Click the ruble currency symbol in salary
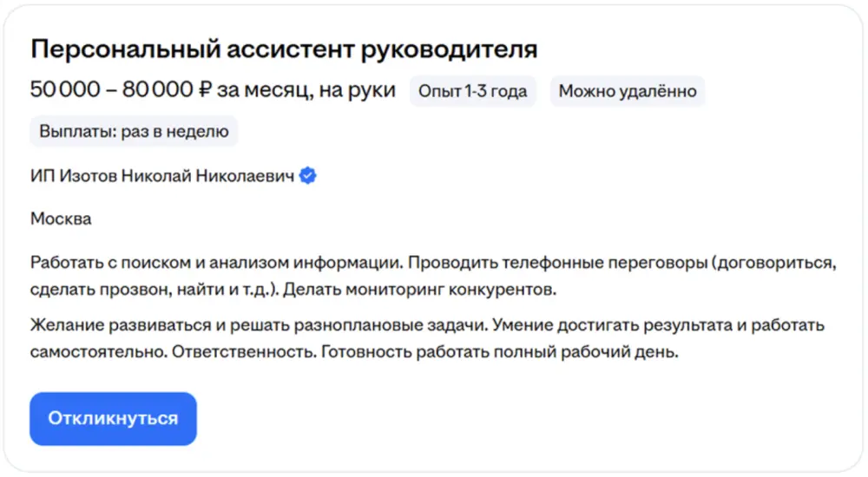 tap(206, 90)
